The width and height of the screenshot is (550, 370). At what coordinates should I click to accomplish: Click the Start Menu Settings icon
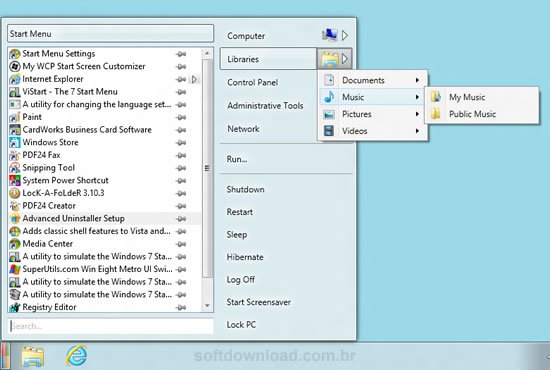(x=15, y=54)
